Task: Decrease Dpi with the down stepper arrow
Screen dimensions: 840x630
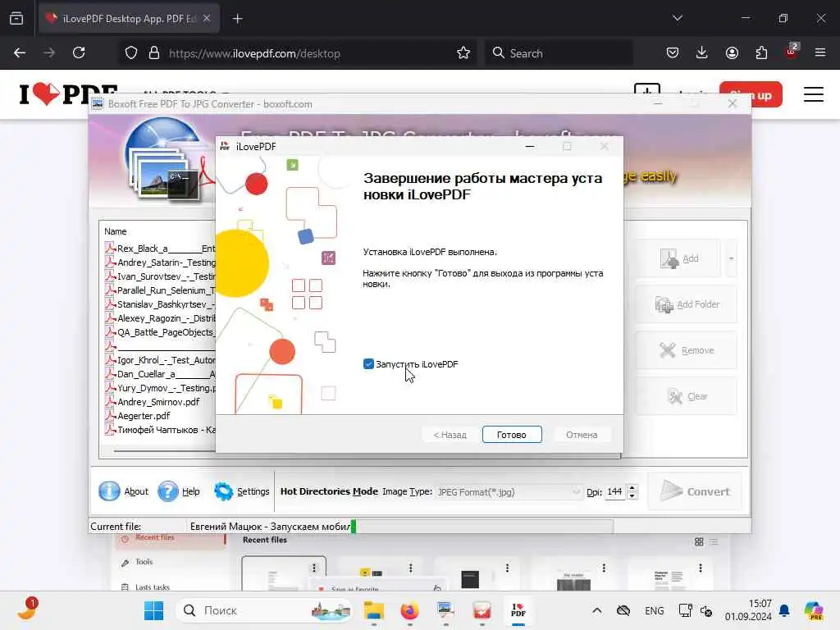Action: point(632,495)
